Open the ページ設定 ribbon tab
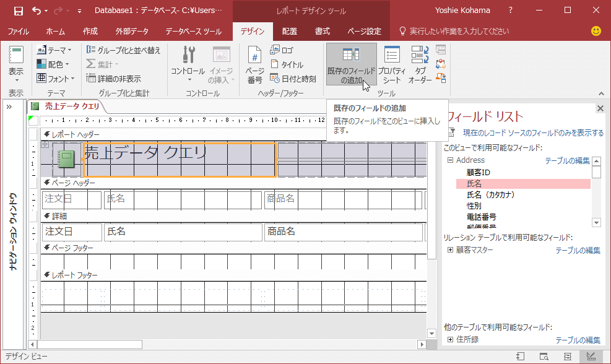611x364 pixels. coord(365,31)
